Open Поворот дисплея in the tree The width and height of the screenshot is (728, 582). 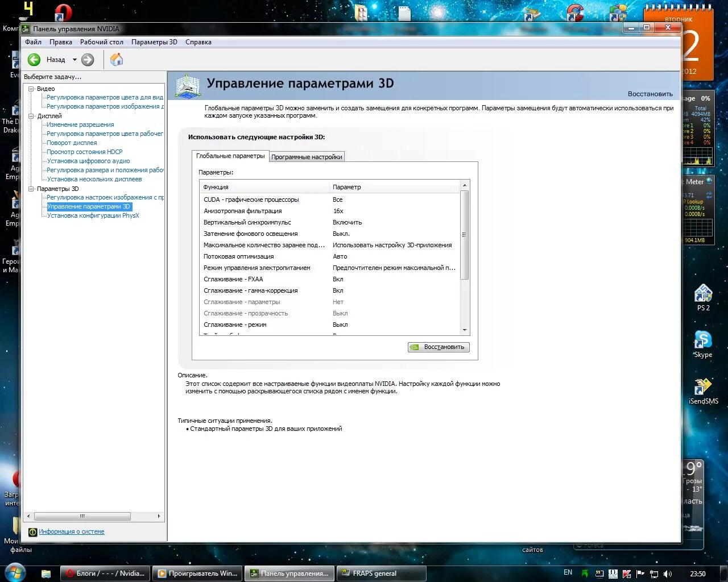[x=72, y=143]
